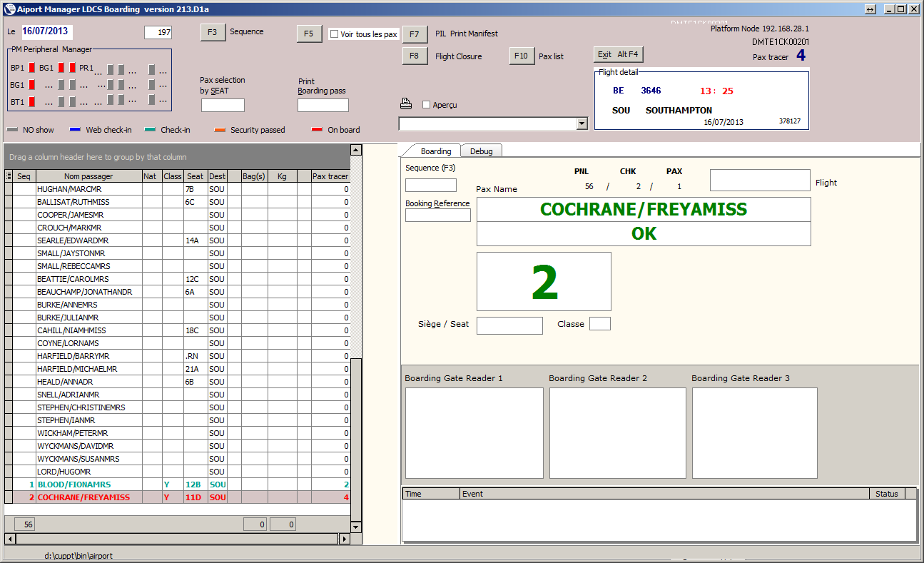Enable Voir tous les pax checkbox
The width and height of the screenshot is (924, 563).
pos(334,34)
